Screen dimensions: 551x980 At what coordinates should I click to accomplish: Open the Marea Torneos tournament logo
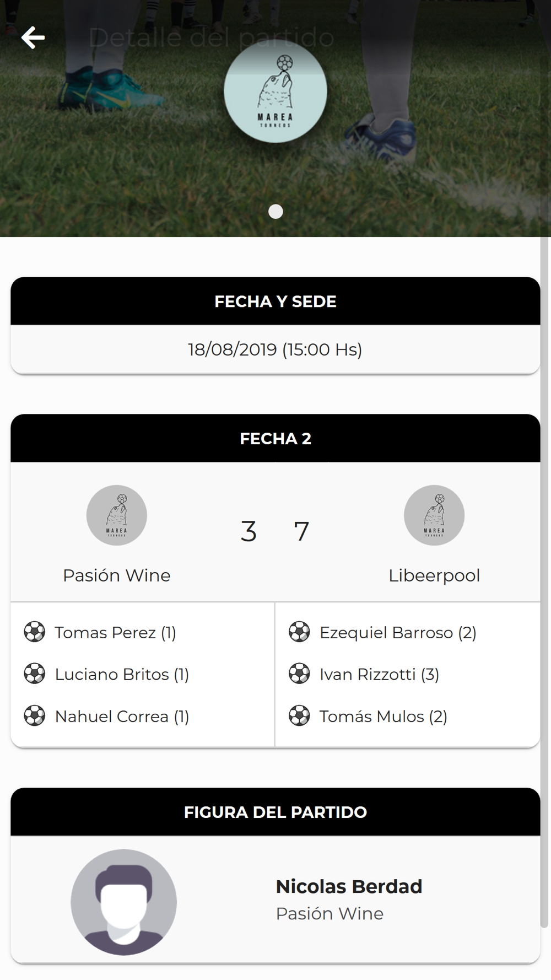point(275,91)
